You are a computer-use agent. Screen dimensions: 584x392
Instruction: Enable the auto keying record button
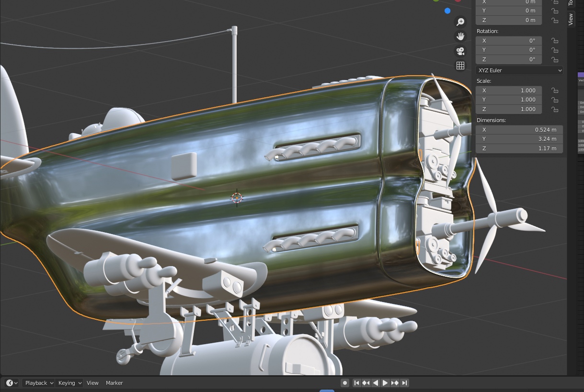point(344,383)
